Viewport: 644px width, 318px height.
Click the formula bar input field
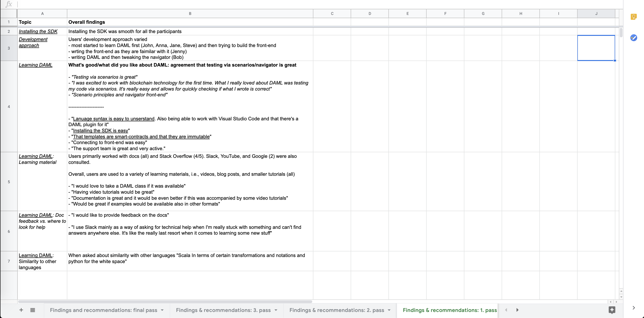(x=320, y=4)
